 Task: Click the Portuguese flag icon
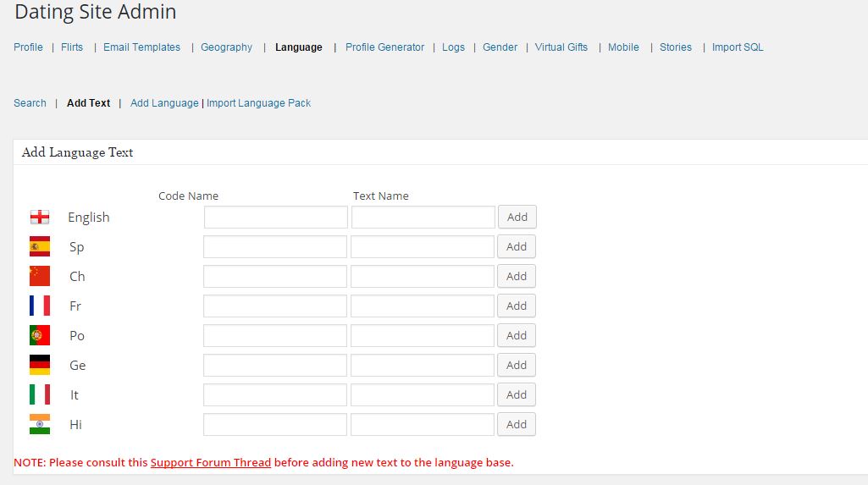click(40, 335)
